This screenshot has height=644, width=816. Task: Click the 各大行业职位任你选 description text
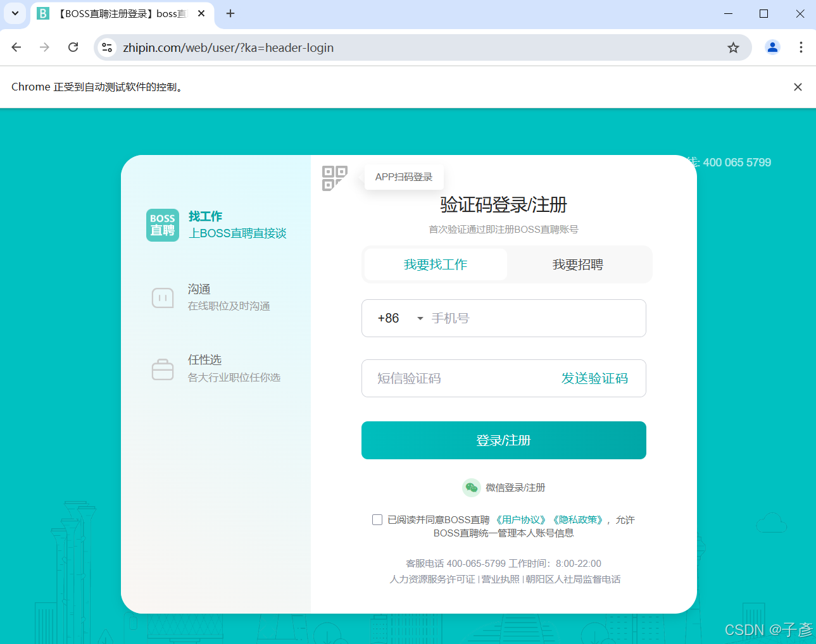click(x=234, y=378)
